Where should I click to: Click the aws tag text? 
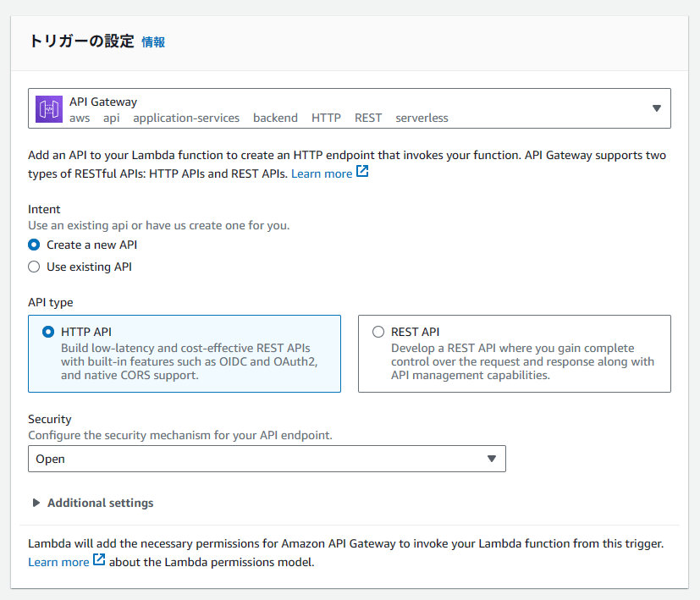click(x=80, y=118)
